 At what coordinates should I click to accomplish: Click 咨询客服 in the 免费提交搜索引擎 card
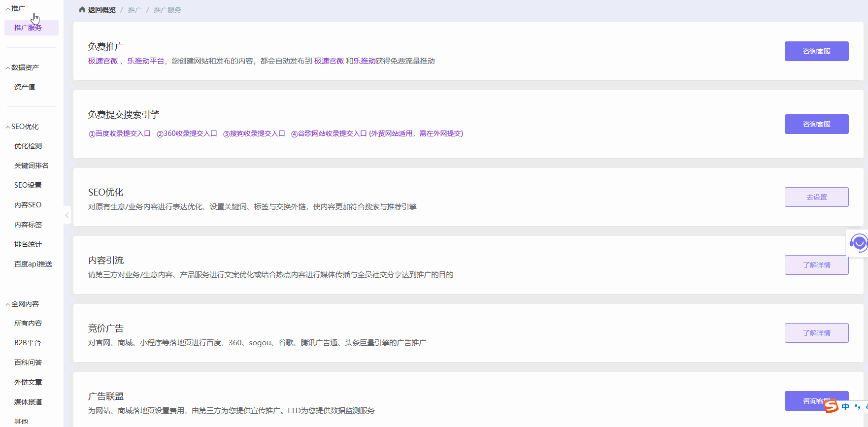817,124
